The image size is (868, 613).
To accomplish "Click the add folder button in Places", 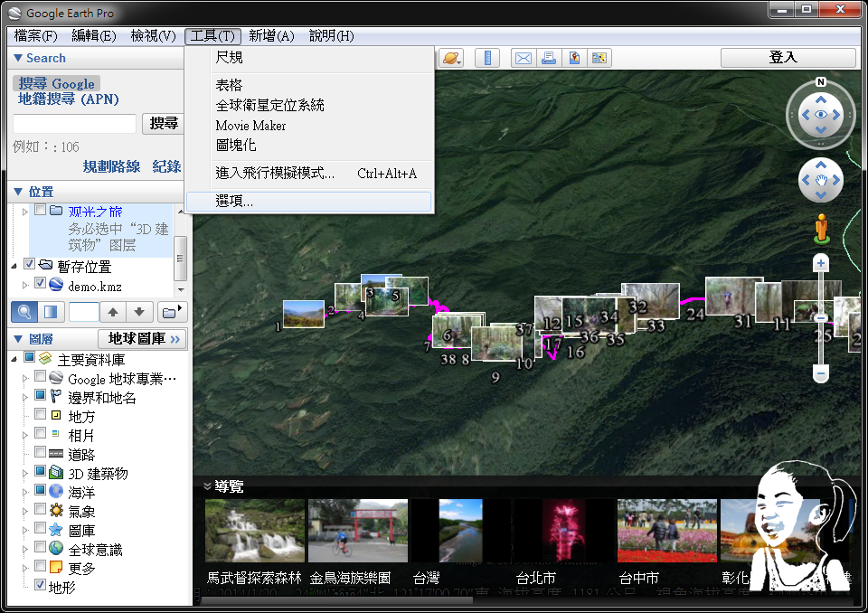I will 172,312.
